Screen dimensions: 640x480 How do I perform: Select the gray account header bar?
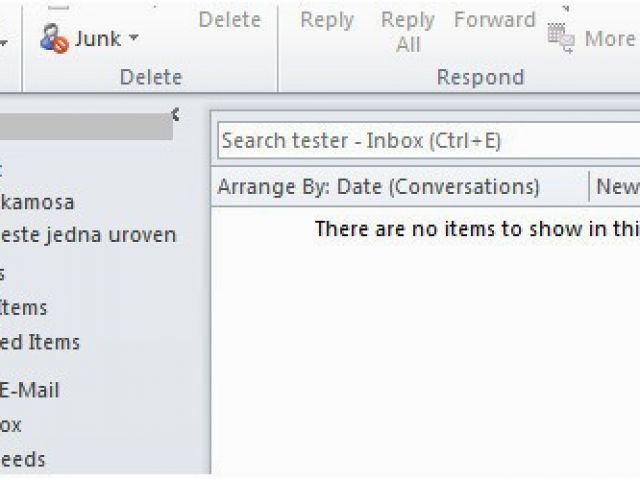pos(86,127)
